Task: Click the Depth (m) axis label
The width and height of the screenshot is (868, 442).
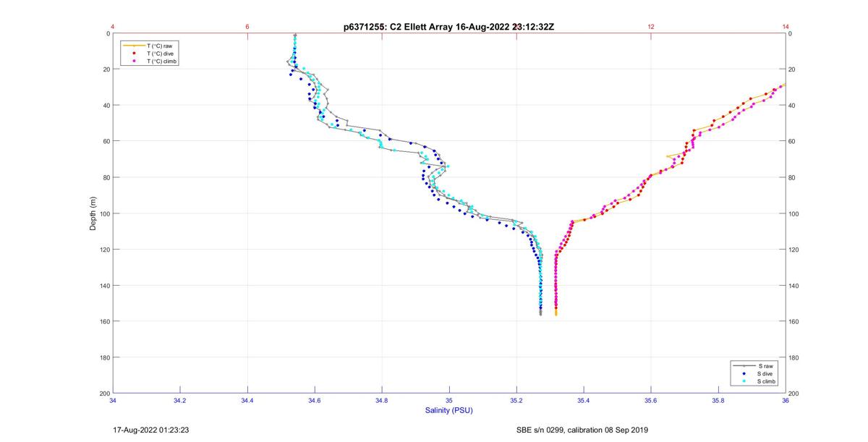Action: click(93, 213)
